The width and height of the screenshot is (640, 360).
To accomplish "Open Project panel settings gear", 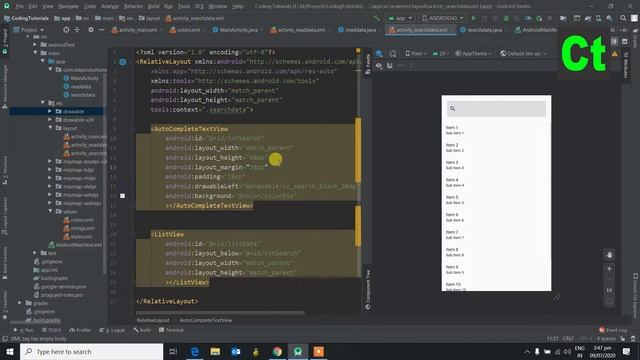I will 91,30.
